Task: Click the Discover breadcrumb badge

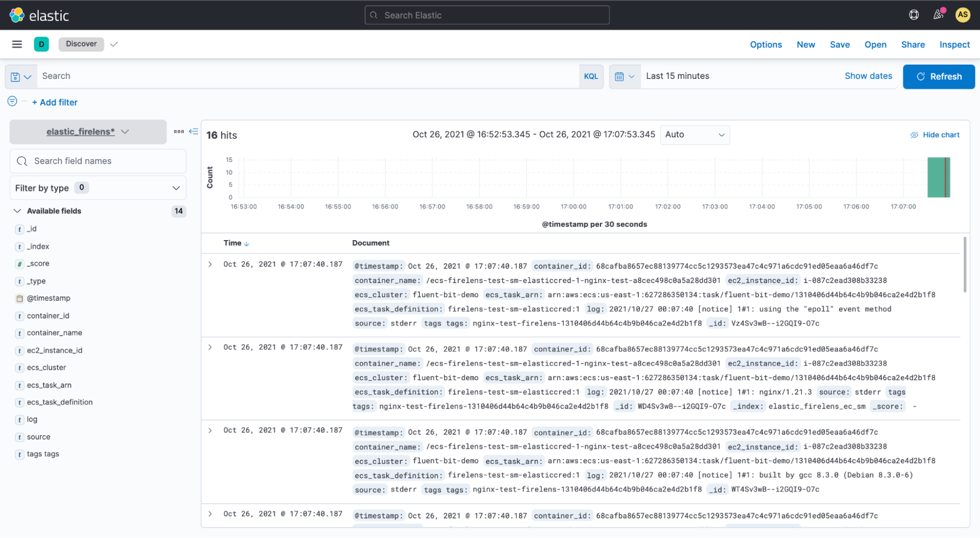Action: (81, 44)
